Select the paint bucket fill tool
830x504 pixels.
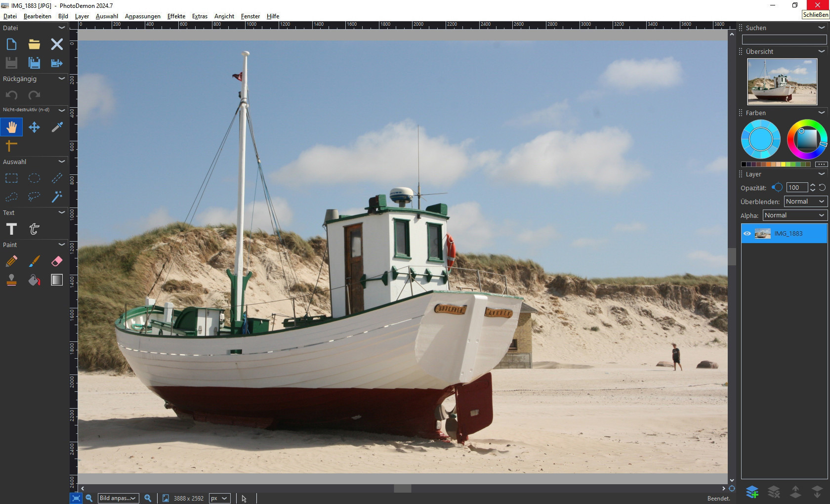click(34, 281)
